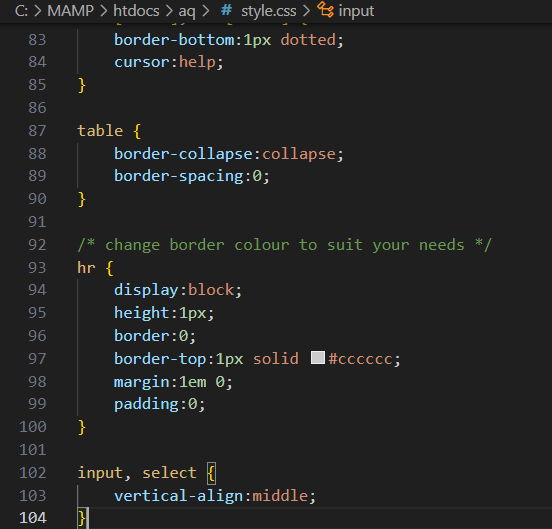Click the CSS file hash icon in breadcrumb
This screenshot has width=552, height=529.
point(226,11)
